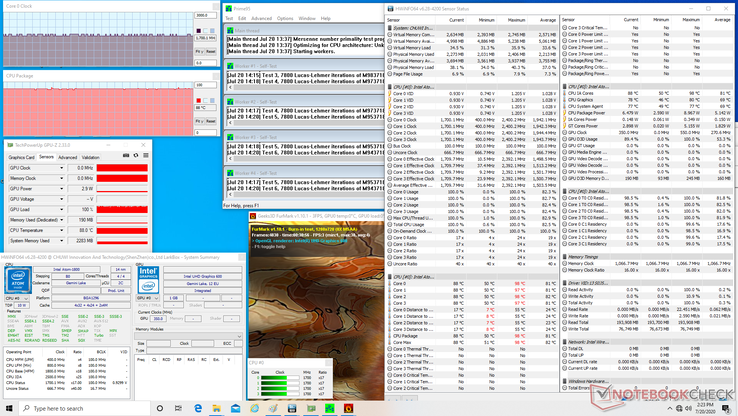Open File Explorer from the taskbar
This screenshot has width=738, height=416.
click(217, 408)
